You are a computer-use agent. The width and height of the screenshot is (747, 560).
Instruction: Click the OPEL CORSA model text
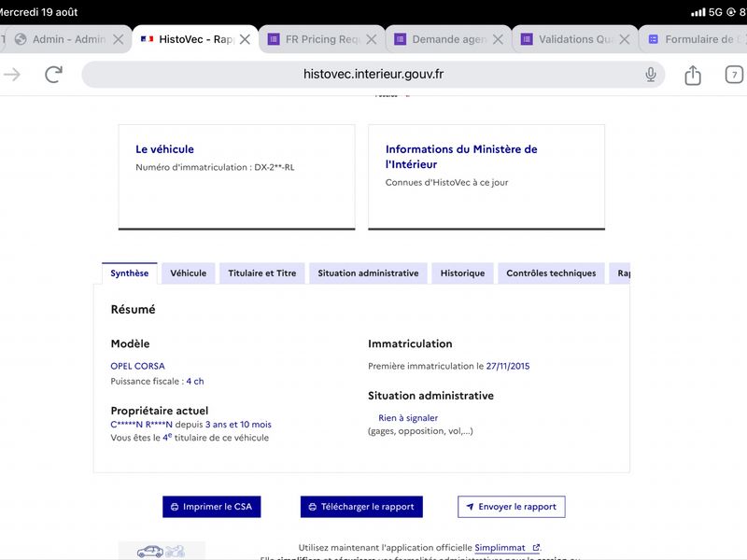click(137, 366)
